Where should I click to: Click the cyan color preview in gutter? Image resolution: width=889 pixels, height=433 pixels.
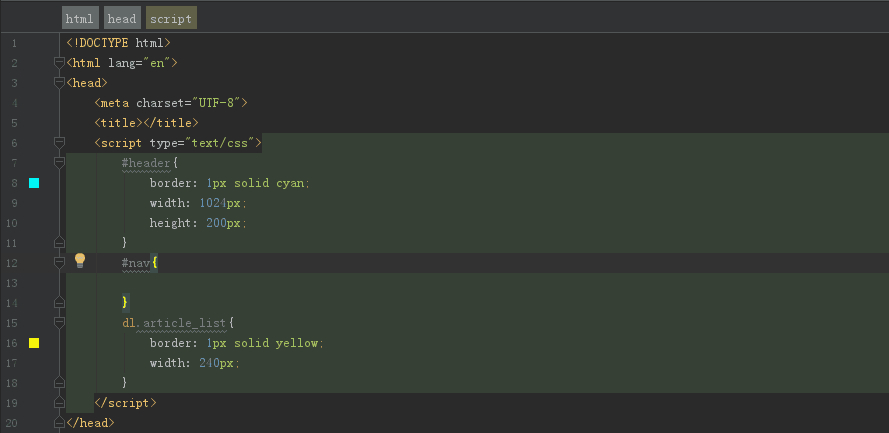click(34, 183)
